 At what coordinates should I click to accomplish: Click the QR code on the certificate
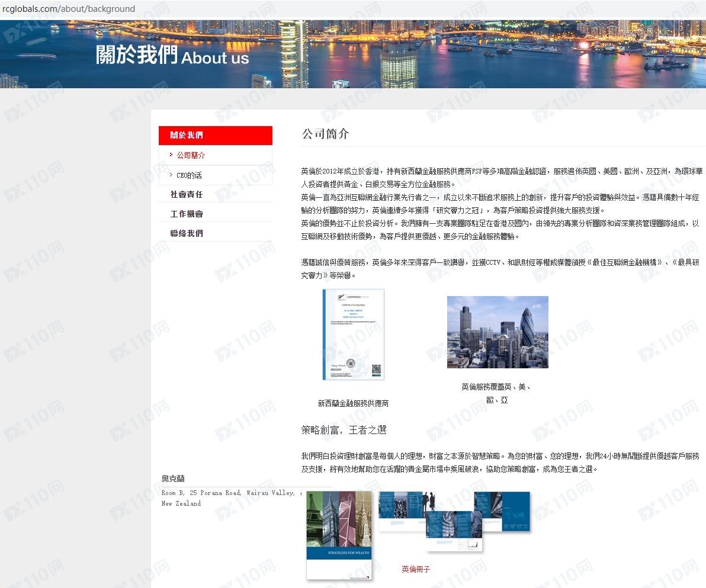pos(376,370)
